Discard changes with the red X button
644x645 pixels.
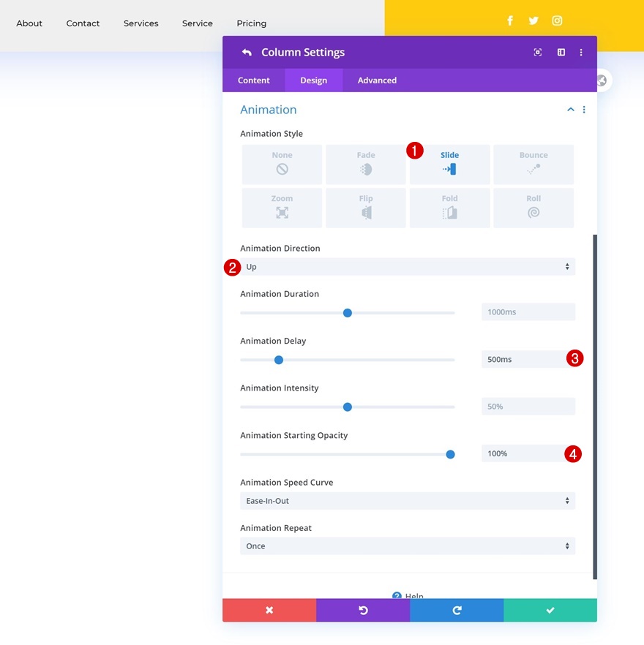(269, 610)
